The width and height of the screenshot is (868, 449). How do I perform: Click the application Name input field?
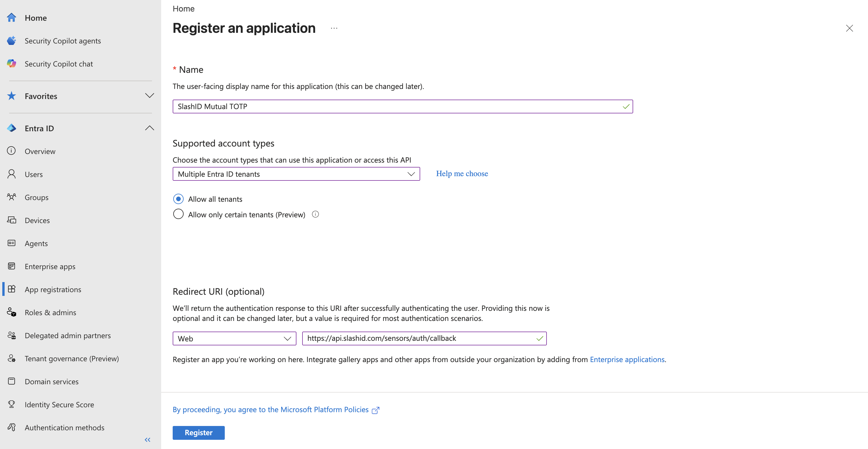pos(403,106)
